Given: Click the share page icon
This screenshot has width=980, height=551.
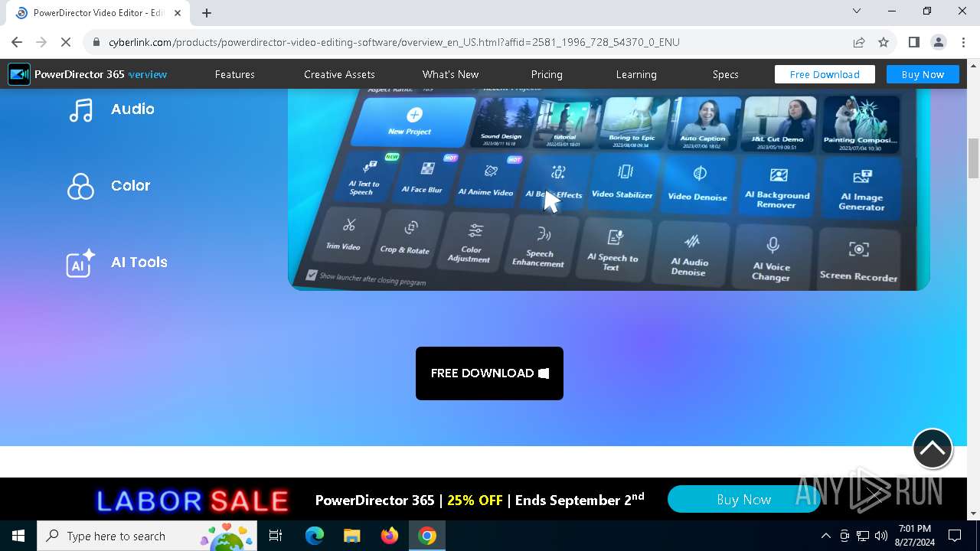Looking at the screenshot, I should click(859, 42).
